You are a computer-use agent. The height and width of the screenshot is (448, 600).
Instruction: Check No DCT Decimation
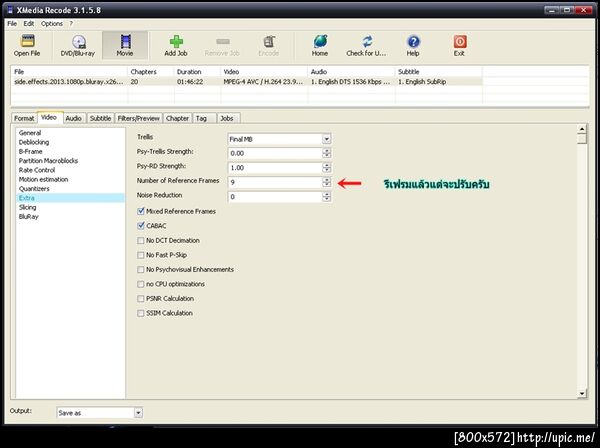pos(141,240)
